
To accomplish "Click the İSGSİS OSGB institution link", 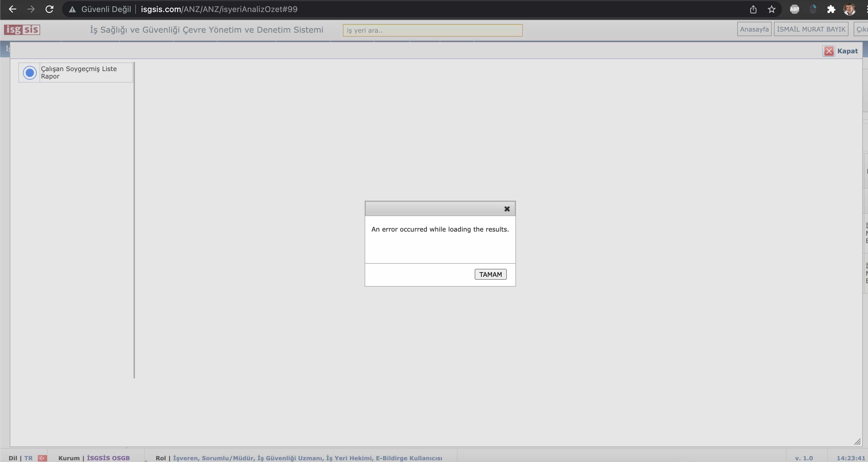I will [x=108, y=458].
